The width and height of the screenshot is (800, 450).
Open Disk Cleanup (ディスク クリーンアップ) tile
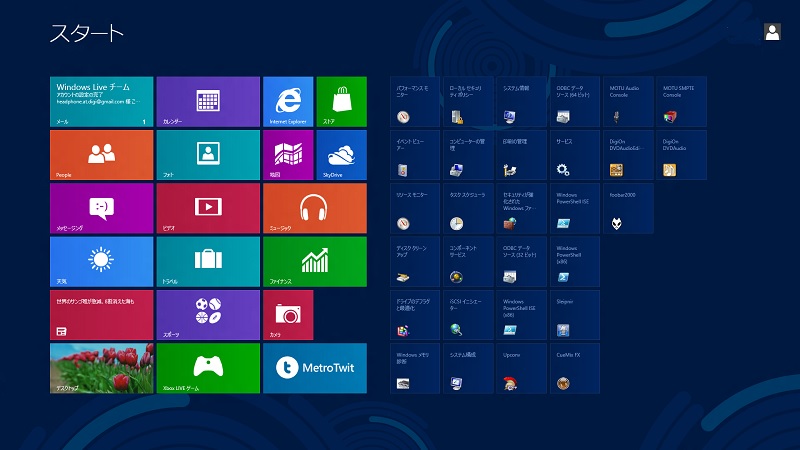415,262
